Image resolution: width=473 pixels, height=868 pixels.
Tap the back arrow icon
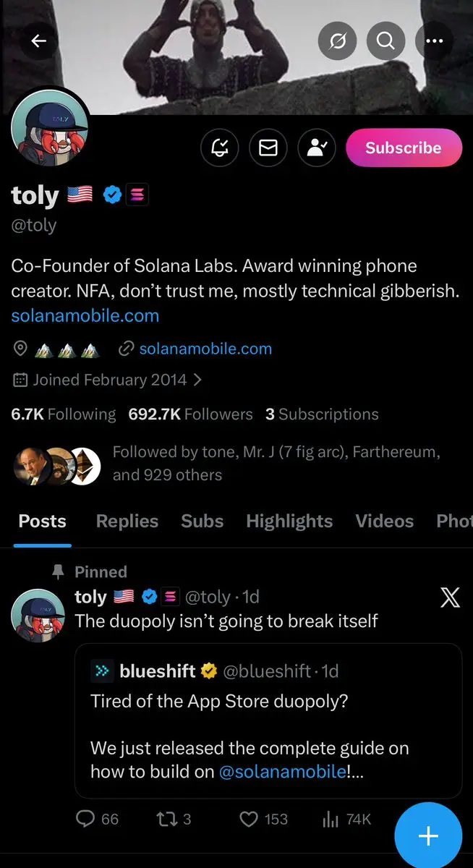click(39, 41)
